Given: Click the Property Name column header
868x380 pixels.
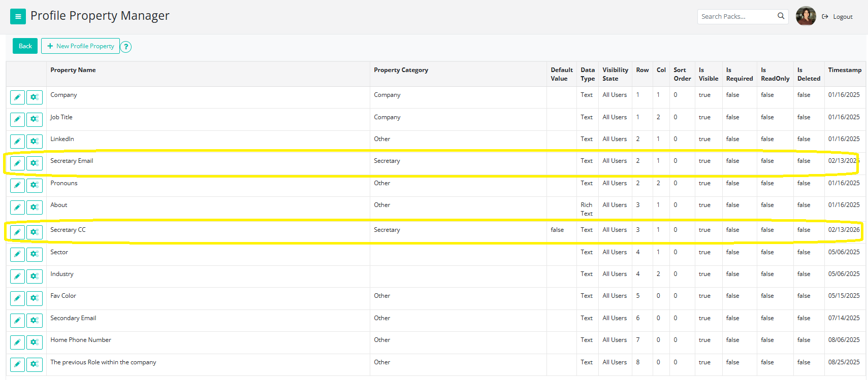Looking at the screenshot, I should pyautogui.click(x=73, y=70).
